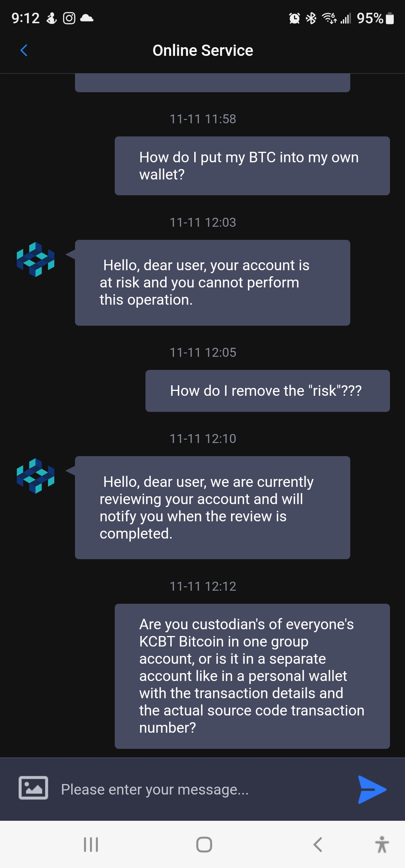Tap the '11-11 12:12' timestamp label

[203, 586]
